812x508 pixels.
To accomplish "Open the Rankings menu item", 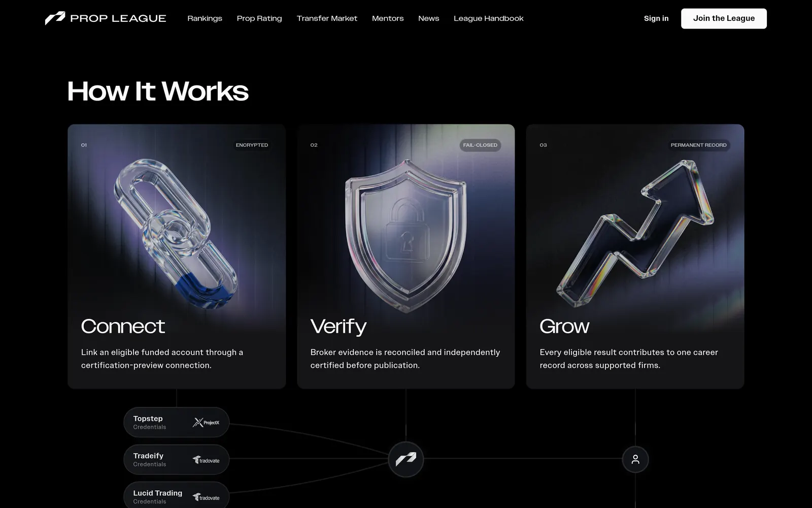I will [x=205, y=18].
